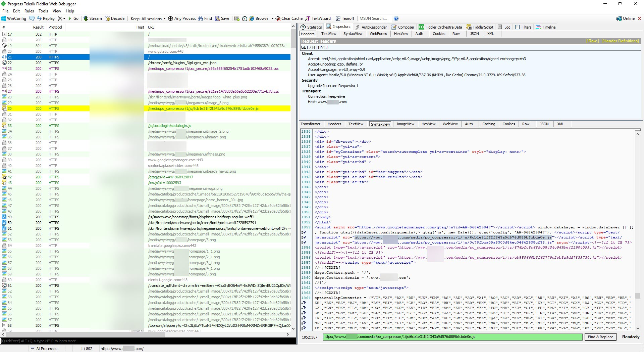Select the response Caching tab
The height and width of the screenshot is (352, 644).
(488, 124)
